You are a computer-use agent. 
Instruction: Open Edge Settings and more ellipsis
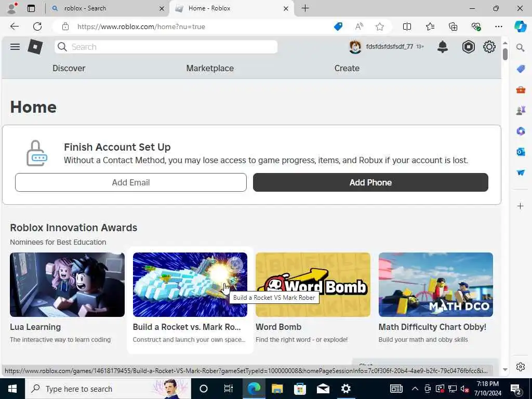coord(498,26)
